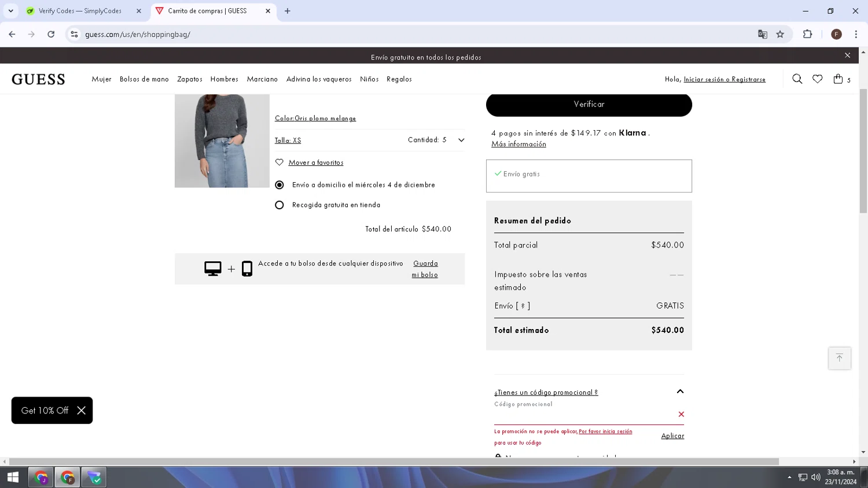Open network settings in system tray

pyautogui.click(x=803, y=477)
